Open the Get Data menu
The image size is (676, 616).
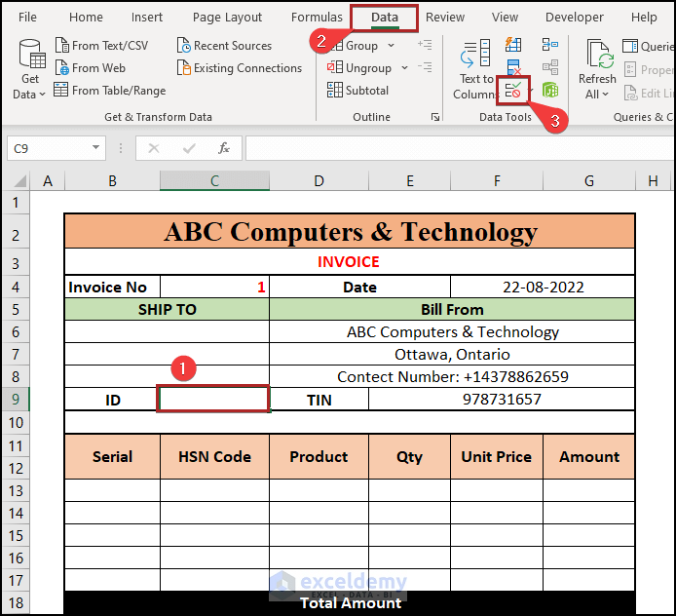(30, 69)
